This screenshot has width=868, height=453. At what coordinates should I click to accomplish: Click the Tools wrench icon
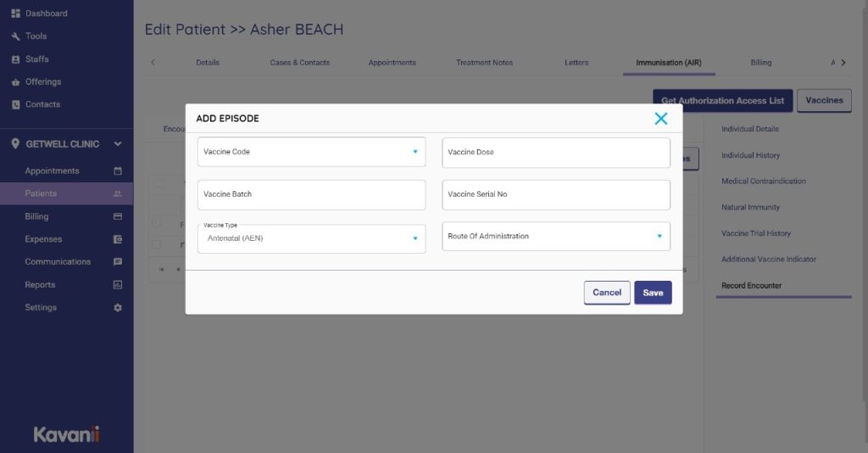[15, 36]
